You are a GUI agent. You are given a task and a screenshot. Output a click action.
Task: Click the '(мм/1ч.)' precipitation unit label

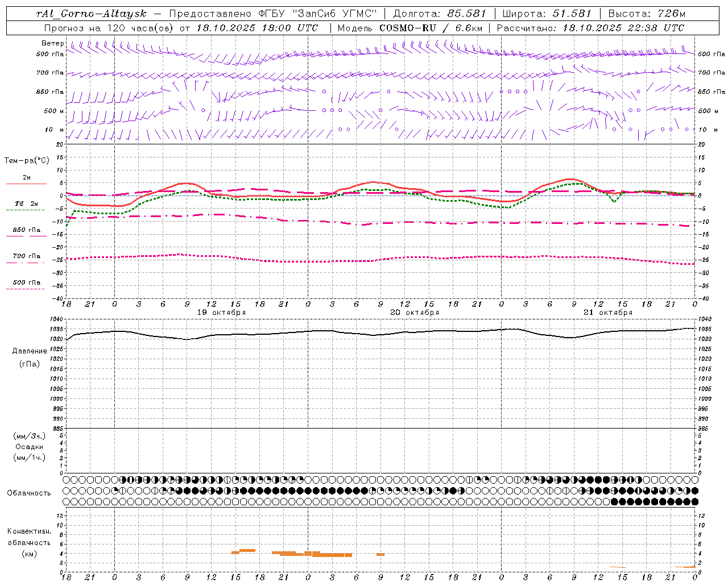click(30, 458)
